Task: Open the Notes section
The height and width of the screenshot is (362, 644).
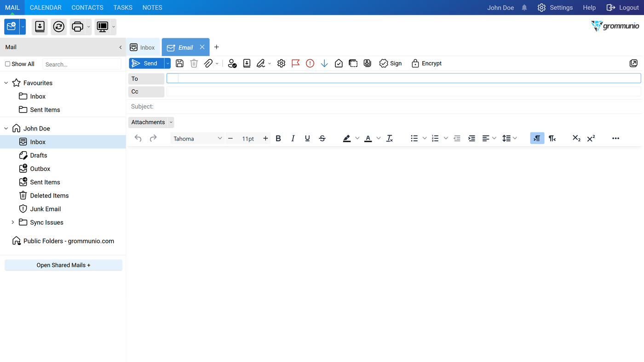Action: tap(152, 8)
